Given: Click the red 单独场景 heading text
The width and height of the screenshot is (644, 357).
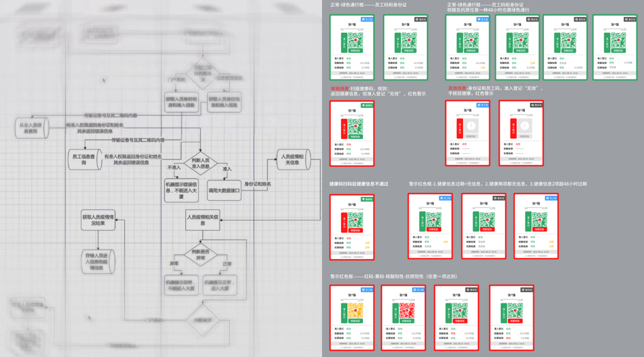Looking at the screenshot, I should 339,89.
